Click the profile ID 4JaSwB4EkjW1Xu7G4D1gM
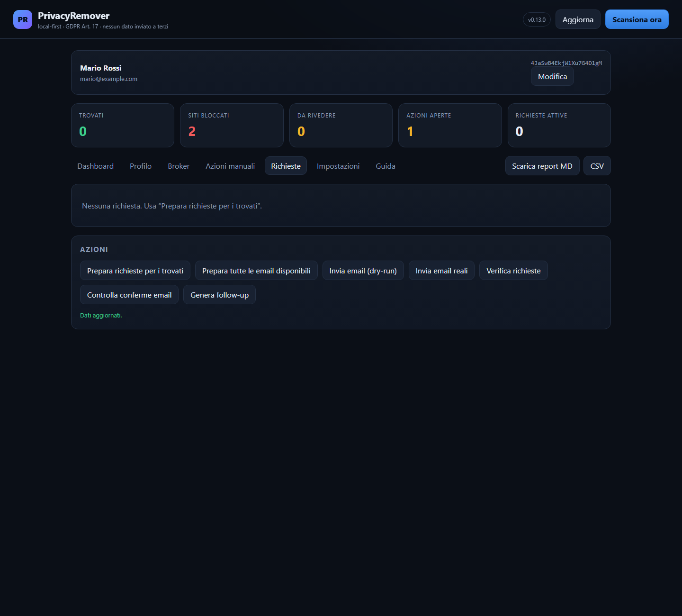This screenshot has height=616, width=682. (x=566, y=63)
